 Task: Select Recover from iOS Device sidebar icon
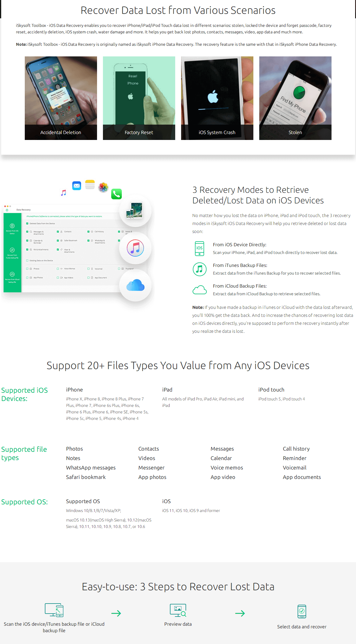coord(12,226)
